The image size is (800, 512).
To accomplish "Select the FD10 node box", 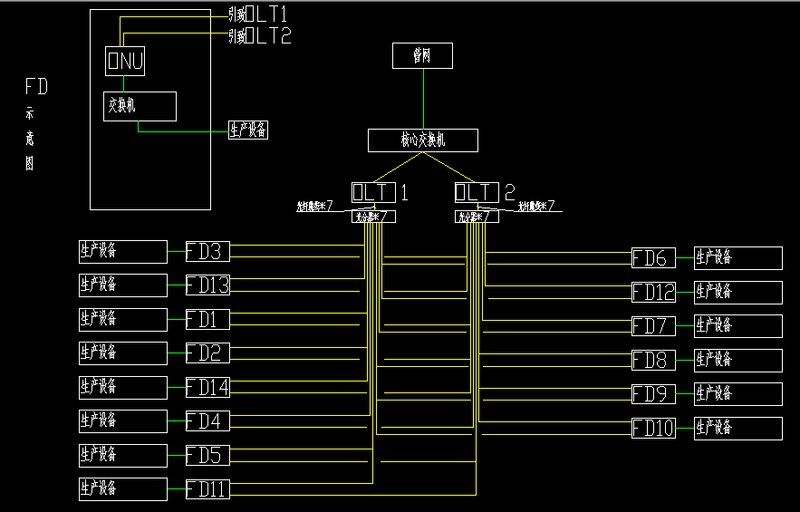I will coord(652,428).
